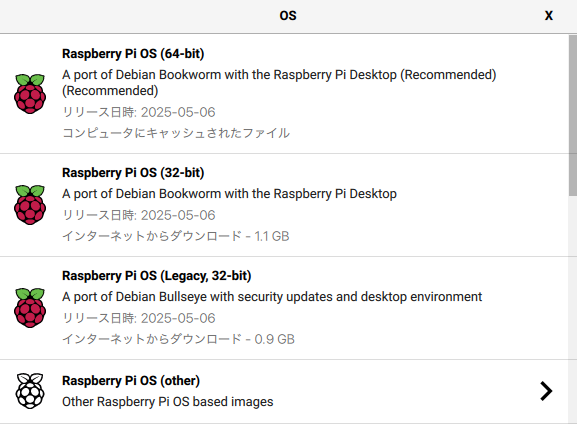577x424 pixels.
Task: Click the Legacy 0.9 GB download line
Action: 178,339
